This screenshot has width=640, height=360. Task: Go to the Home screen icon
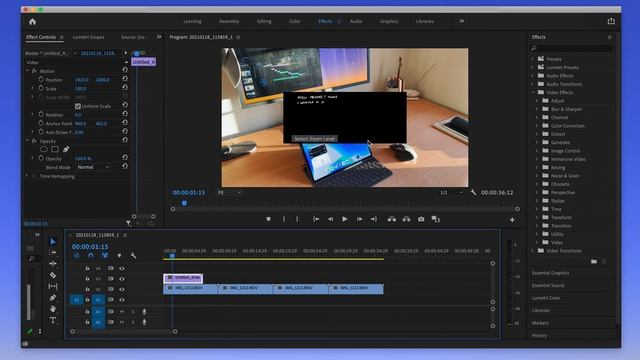coord(32,21)
